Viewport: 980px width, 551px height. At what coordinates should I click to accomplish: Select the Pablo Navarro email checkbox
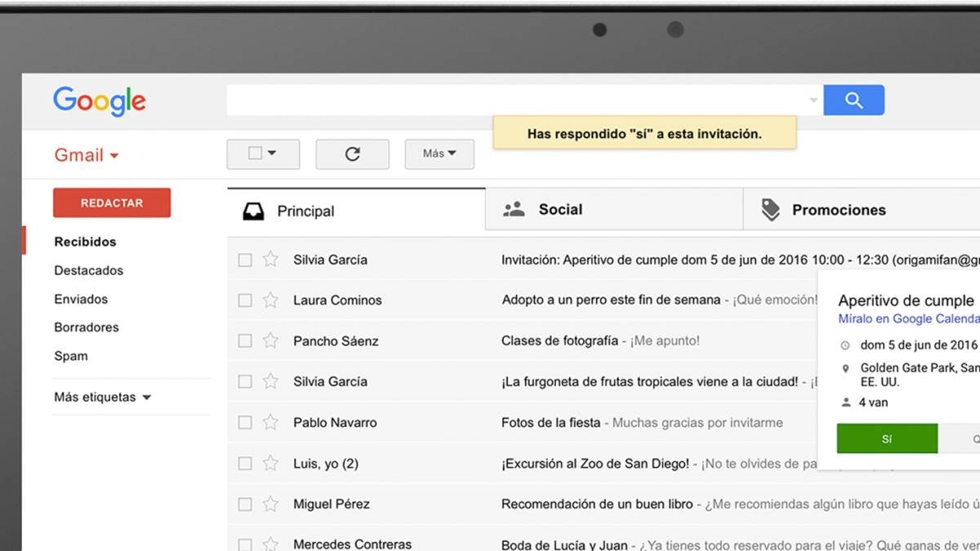[245, 423]
